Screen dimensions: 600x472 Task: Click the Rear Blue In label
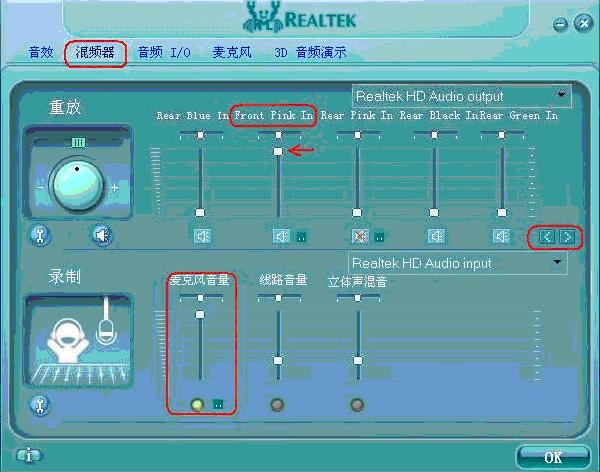[x=192, y=116]
